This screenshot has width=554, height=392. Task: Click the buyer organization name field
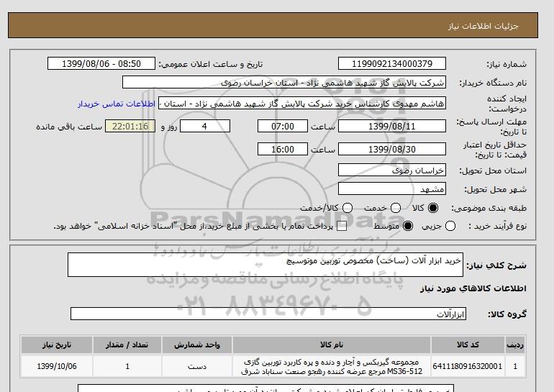(284, 82)
